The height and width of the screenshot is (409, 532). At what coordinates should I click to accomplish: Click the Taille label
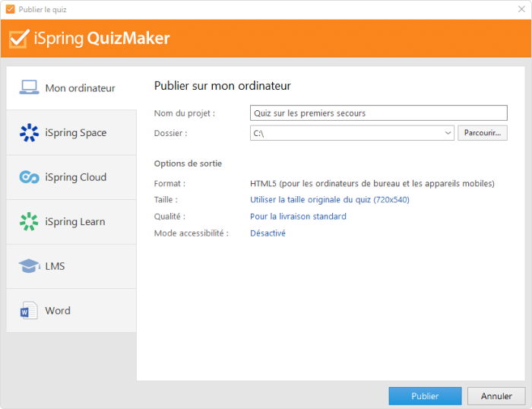(166, 200)
